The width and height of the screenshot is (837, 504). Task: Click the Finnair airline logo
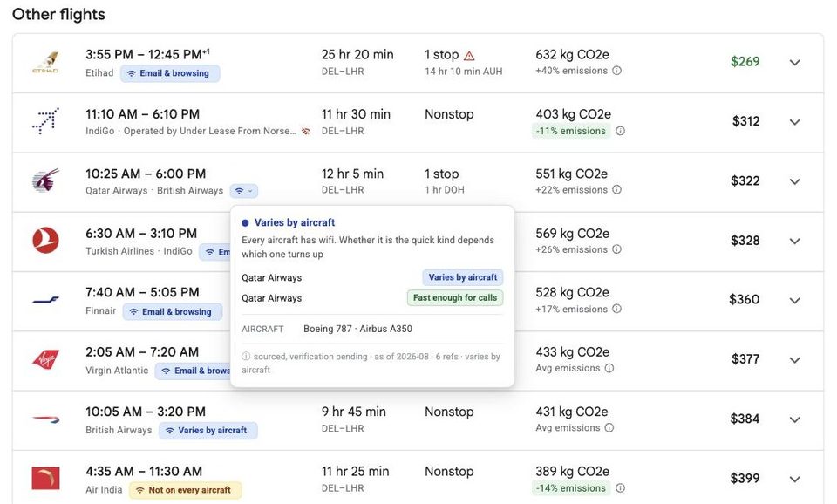[x=45, y=300]
